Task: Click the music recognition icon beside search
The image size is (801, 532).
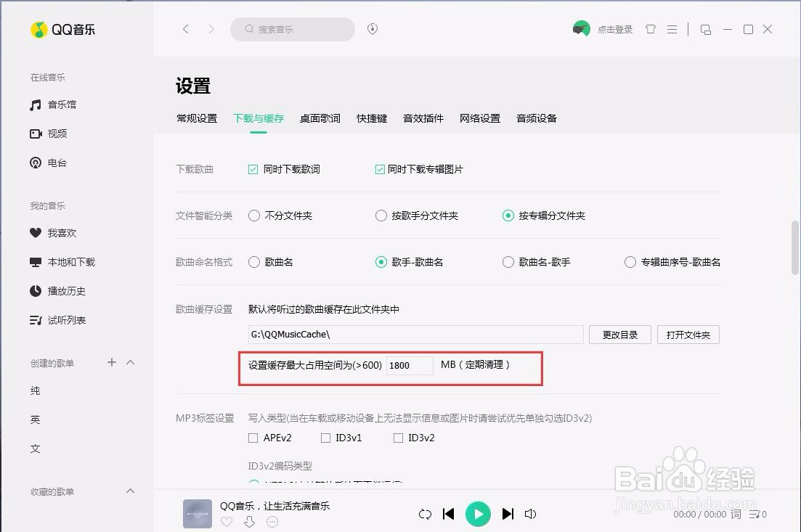Action: coord(373,29)
